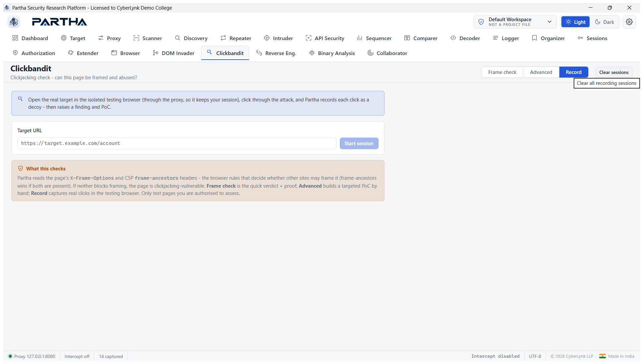Image resolution: width=643 pixels, height=364 pixels.
Task: Click the Discovery magnifier icon
Action: pos(178,38)
